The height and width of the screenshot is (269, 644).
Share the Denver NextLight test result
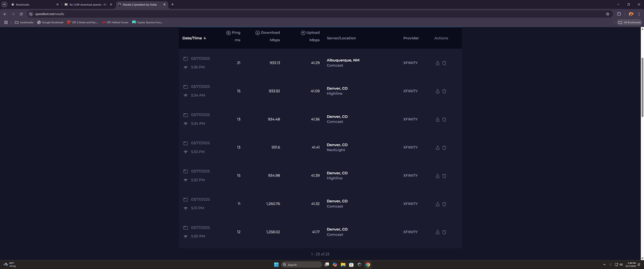(438, 147)
